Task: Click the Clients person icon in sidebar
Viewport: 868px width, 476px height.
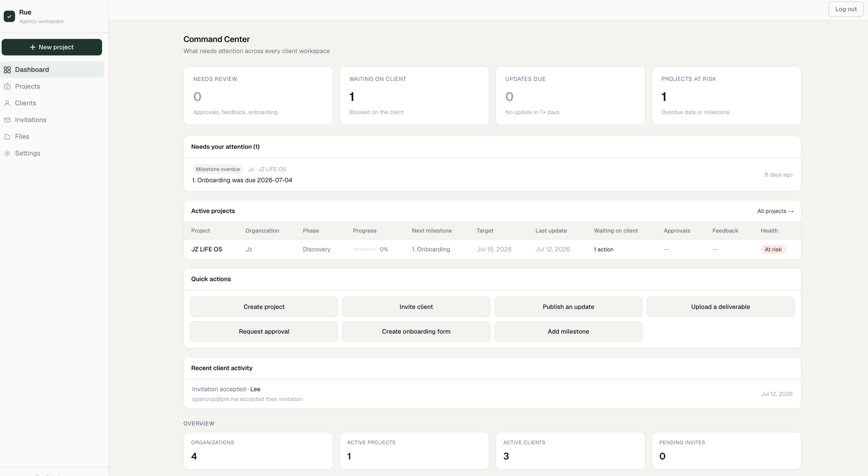Action: coord(7,103)
